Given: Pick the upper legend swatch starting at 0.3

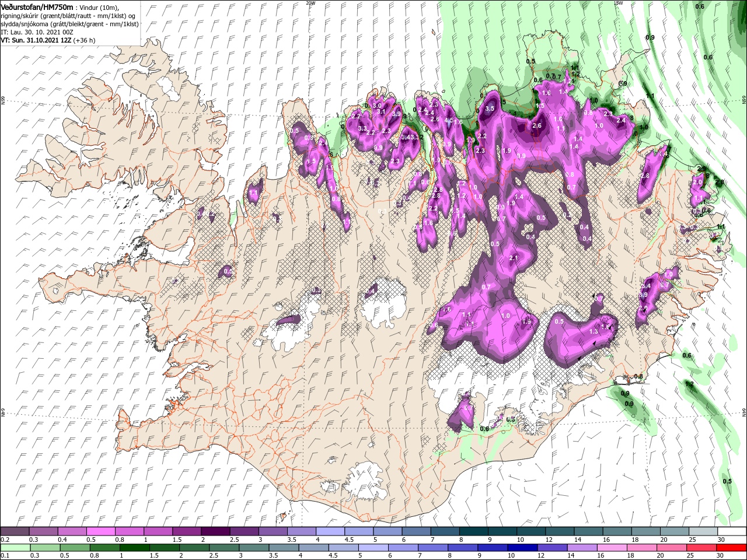Looking at the screenshot, I should (x=43, y=531).
